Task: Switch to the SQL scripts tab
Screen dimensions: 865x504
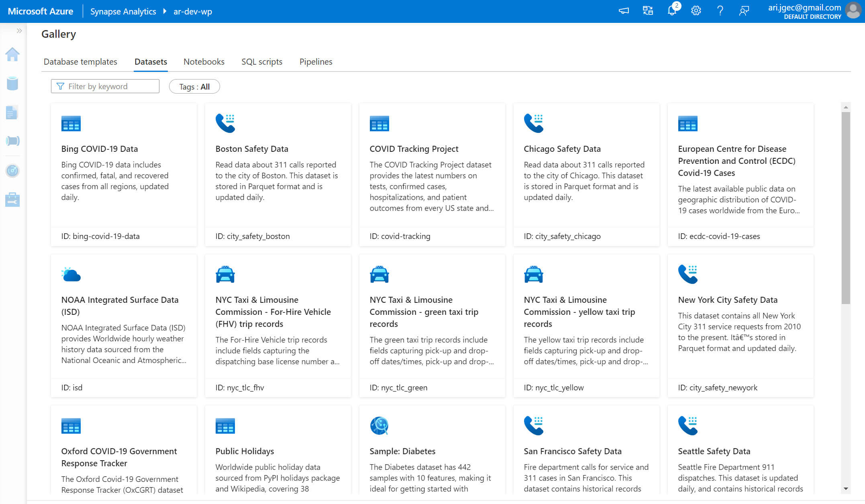Action: coord(262,62)
